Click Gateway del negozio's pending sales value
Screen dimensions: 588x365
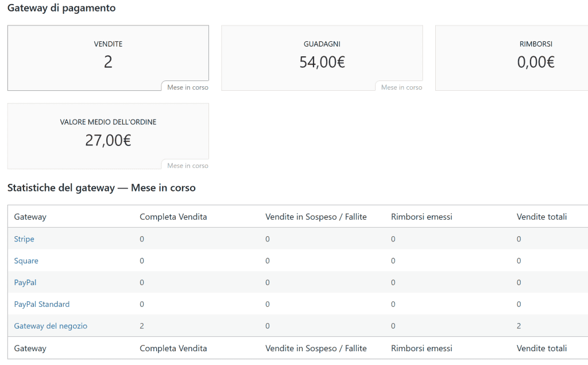pos(268,325)
